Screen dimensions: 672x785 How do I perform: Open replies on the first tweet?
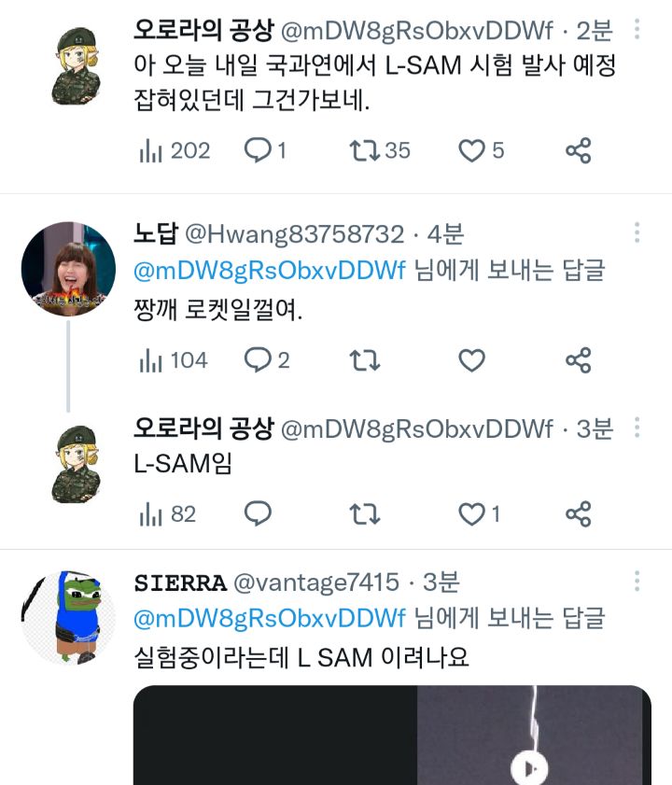click(x=265, y=150)
